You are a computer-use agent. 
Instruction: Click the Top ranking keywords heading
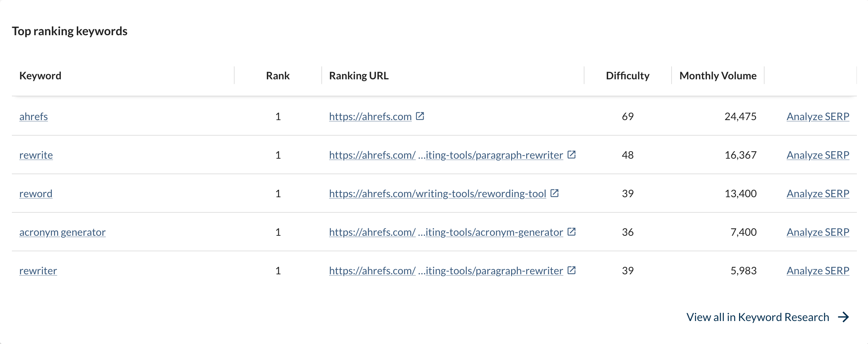pos(70,31)
